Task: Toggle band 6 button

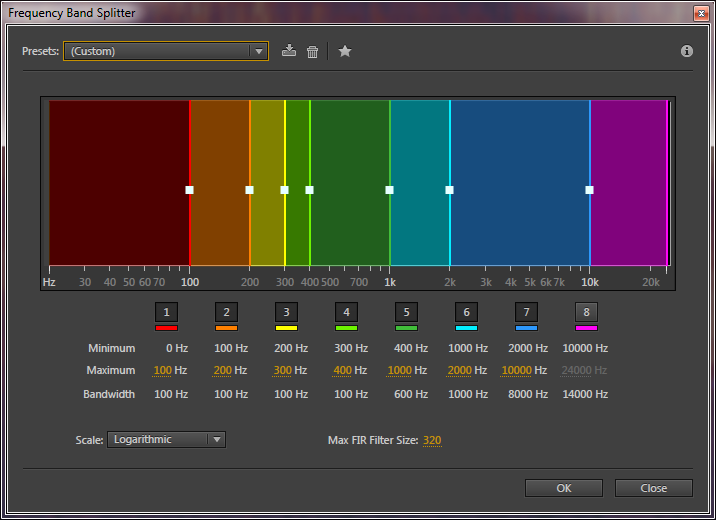Action: coord(466,311)
